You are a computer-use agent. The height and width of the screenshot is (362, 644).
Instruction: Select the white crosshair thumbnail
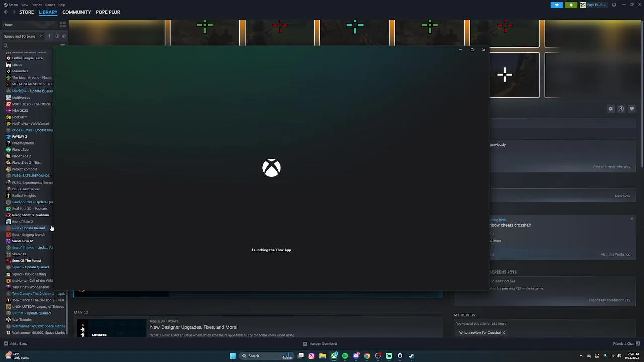pos(514,75)
